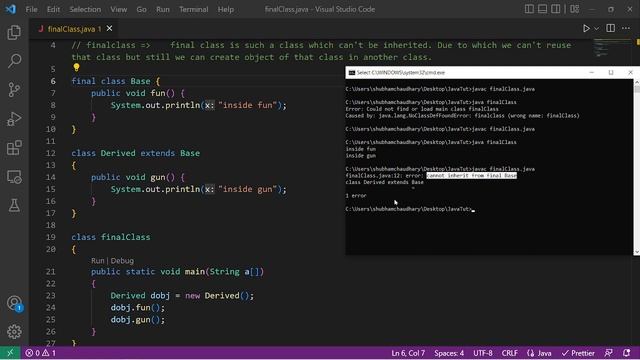Image resolution: width=640 pixels, height=360 pixels.
Task: Open the File menu
Action: (31, 9)
